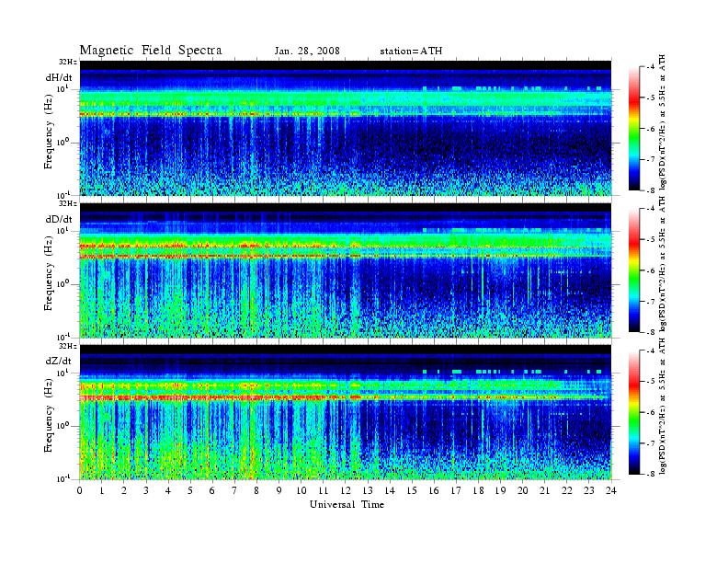Click the 'station=ATH' header text
This screenshot has width=728, height=563.
point(411,52)
